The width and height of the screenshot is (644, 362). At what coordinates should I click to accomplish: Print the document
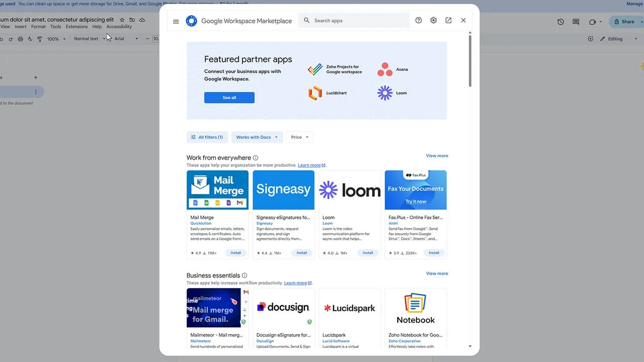pyautogui.click(x=20, y=39)
